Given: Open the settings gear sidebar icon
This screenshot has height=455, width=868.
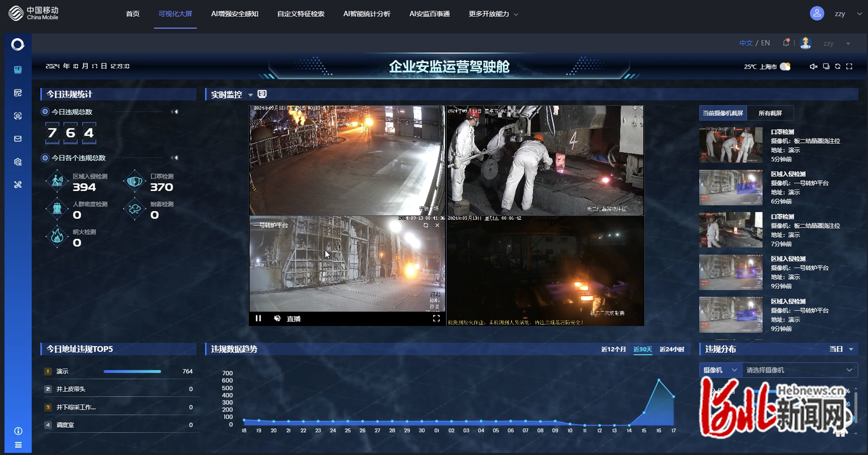Looking at the screenshot, I should (18, 162).
